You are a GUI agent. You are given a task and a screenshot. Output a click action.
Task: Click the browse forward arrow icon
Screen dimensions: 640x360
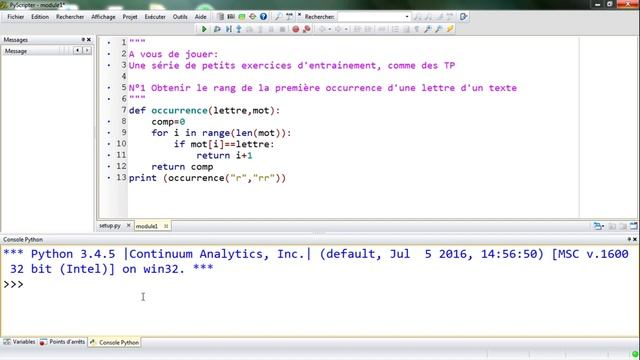pyautogui.click(x=338, y=29)
